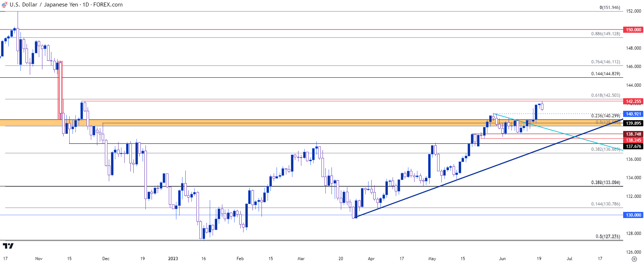Open chart settings gear icon
The height and width of the screenshot is (263, 644).
(x=634, y=259)
